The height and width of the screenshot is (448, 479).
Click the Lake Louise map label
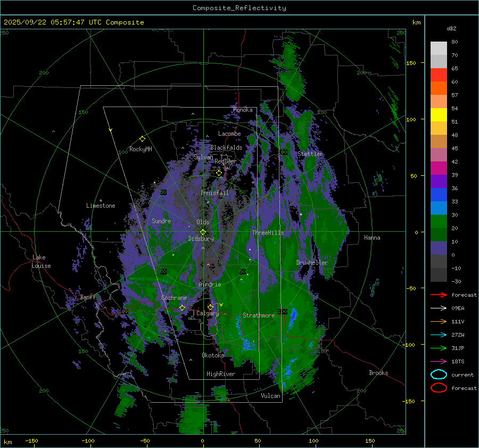[42, 262]
